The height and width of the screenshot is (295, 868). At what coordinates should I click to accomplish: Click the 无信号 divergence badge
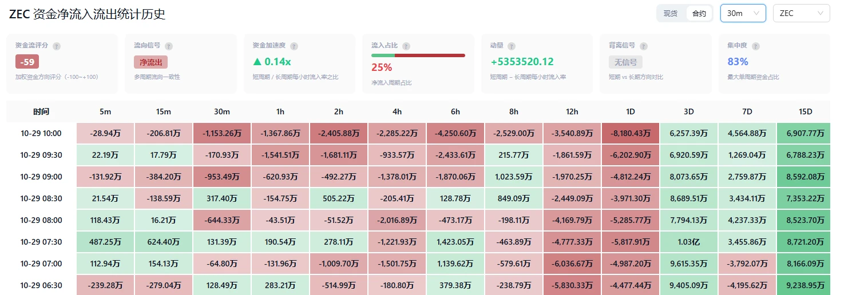tap(625, 62)
